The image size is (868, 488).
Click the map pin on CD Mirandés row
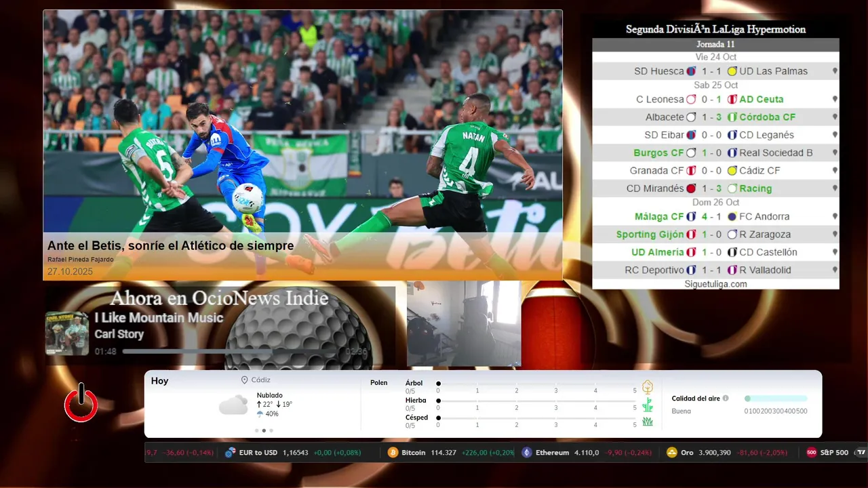[835, 188]
